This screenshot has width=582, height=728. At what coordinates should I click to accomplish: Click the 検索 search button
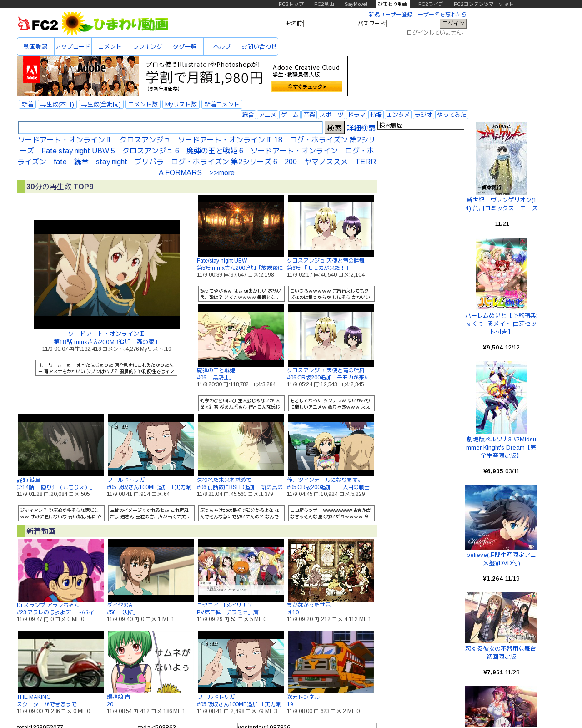335,128
